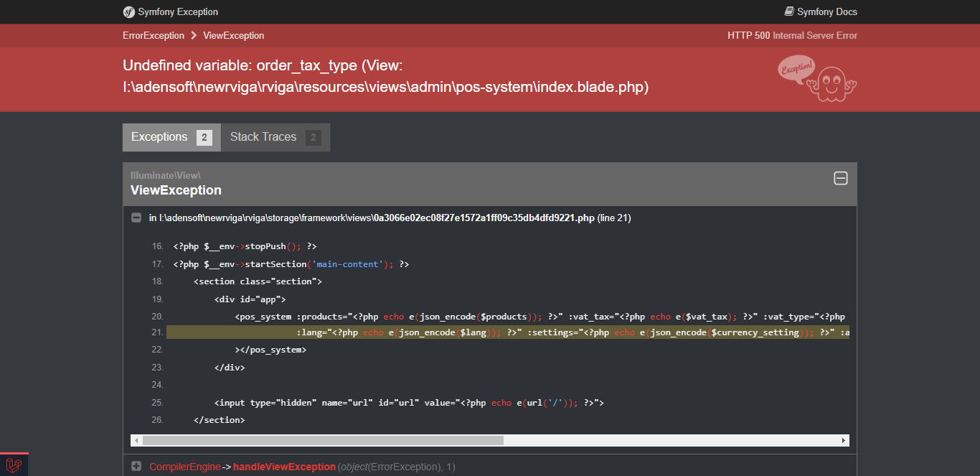Click the horizontal scrollbar thumb
980x476 pixels.
coord(323,440)
